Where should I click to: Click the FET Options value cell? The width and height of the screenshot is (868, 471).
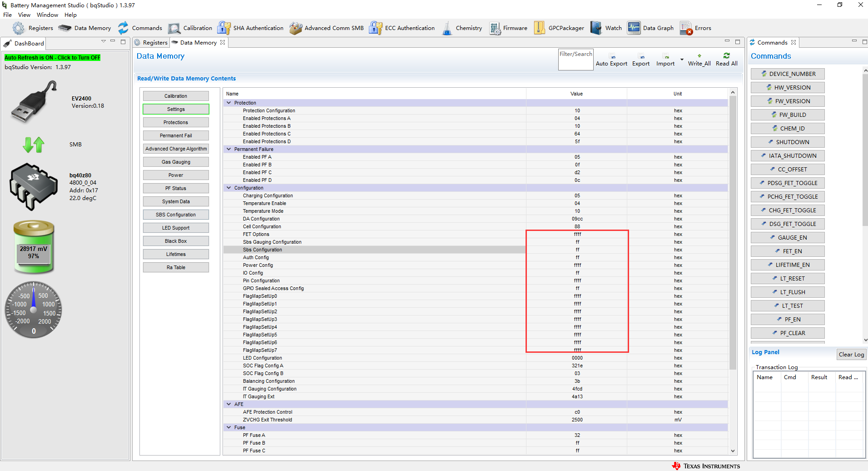point(577,234)
